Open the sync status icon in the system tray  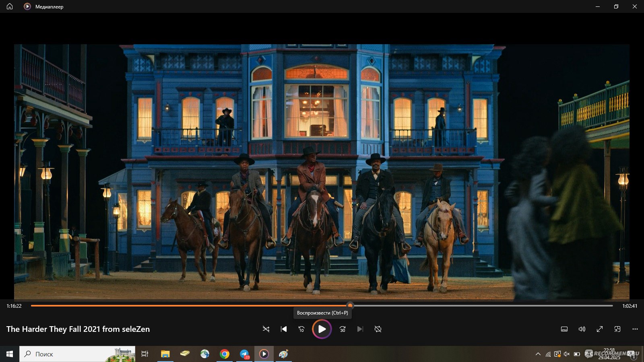click(557, 354)
